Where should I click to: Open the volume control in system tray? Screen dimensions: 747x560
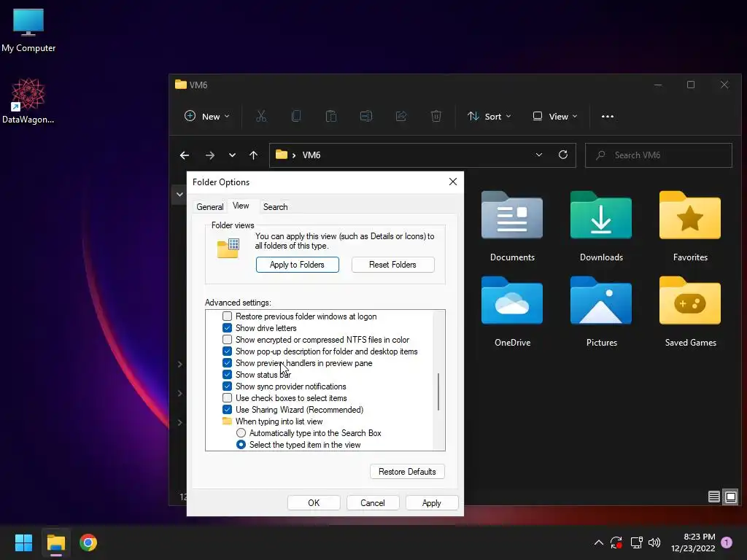(654, 542)
